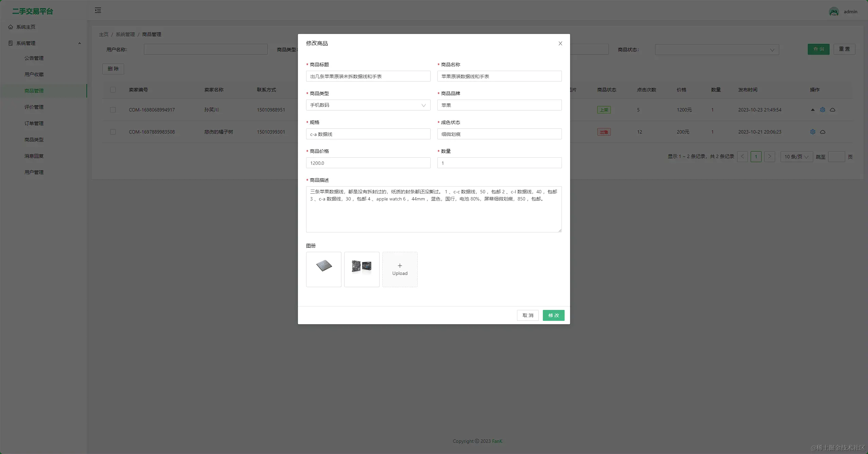Close the 修改商品 dialog with the X icon
The height and width of the screenshot is (454, 868).
[x=560, y=43]
